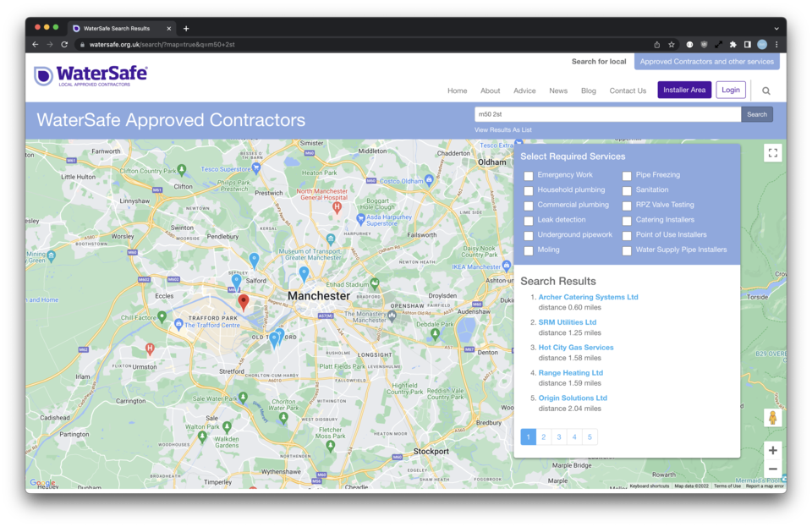The image size is (812, 527).
Task: Open the Advice menu item
Action: (x=524, y=91)
